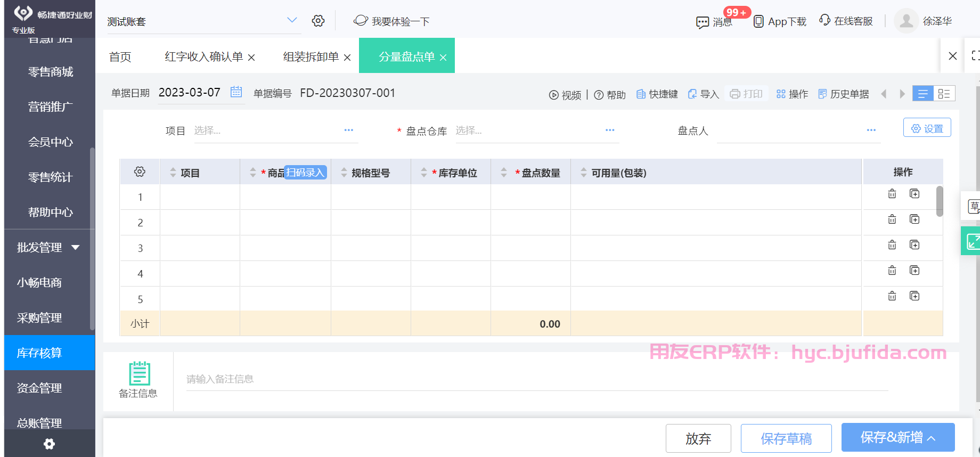The width and height of the screenshot is (980, 457).
Task: Open 零售商城 in sidebar
Action: pyautogui.click(x=51, y=71)
